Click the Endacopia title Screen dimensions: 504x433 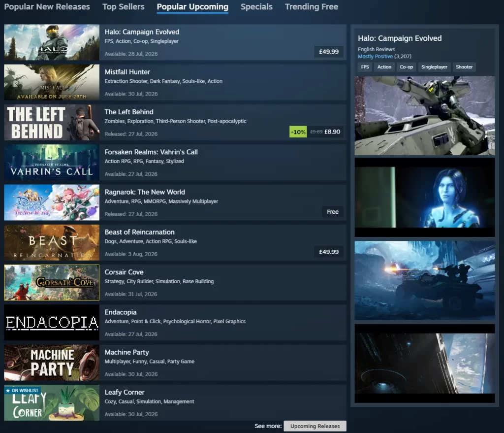click(121, 312)
